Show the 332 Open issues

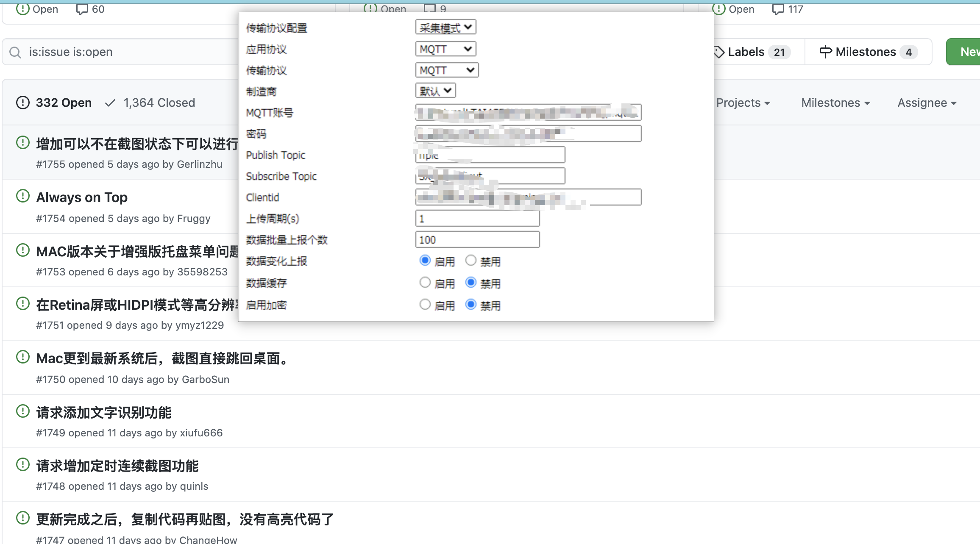pyautogui.click(x=54, y=103)
